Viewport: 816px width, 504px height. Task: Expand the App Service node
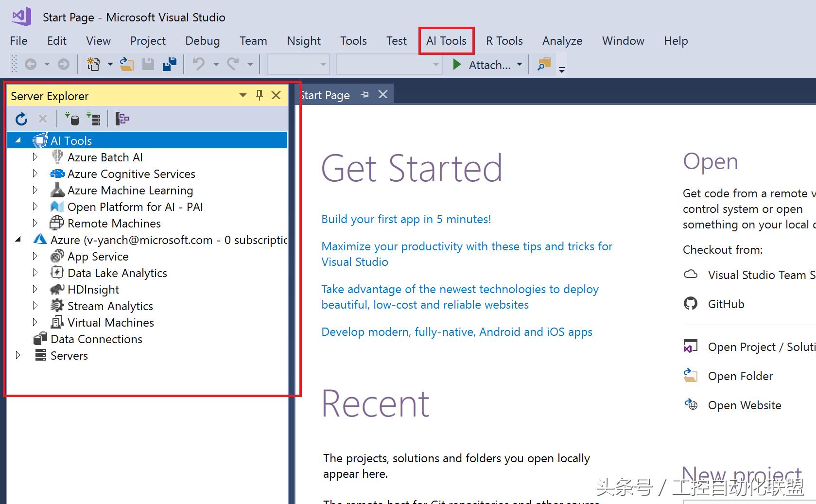(35, 256)
